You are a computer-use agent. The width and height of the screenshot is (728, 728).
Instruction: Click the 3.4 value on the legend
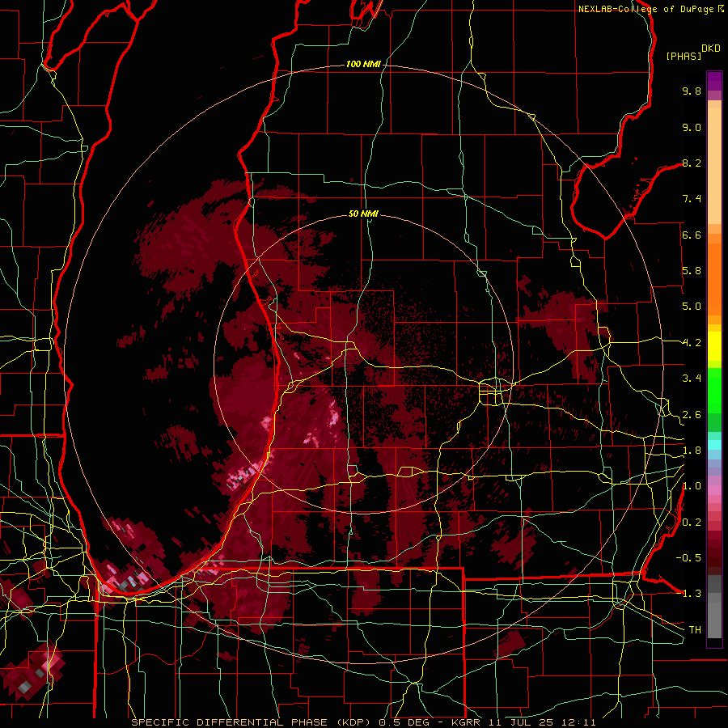(692, 379)
